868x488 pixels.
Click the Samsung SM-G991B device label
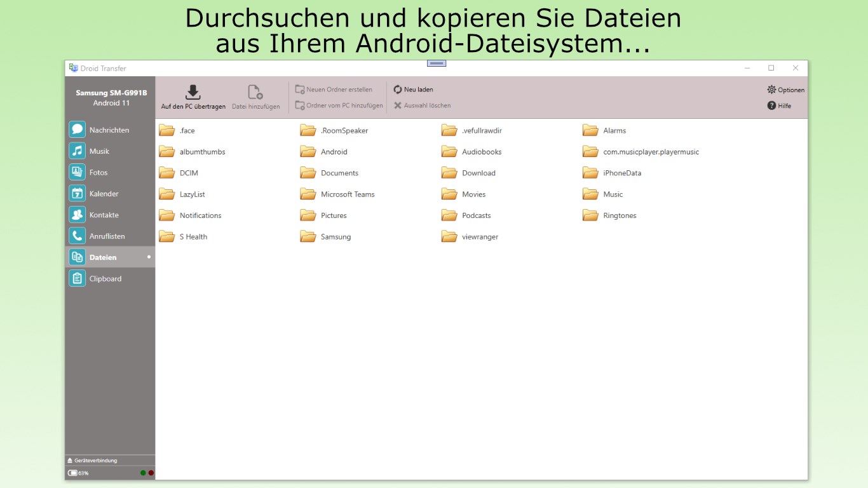[x=111, y=93]
